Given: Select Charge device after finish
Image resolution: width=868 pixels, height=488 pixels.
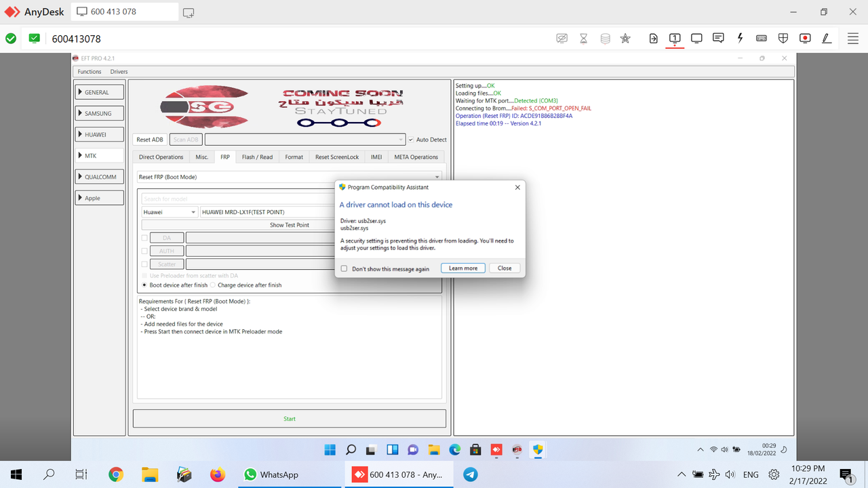Looking at the screenshot, I should pyautogui.click(x=212, y=285).
